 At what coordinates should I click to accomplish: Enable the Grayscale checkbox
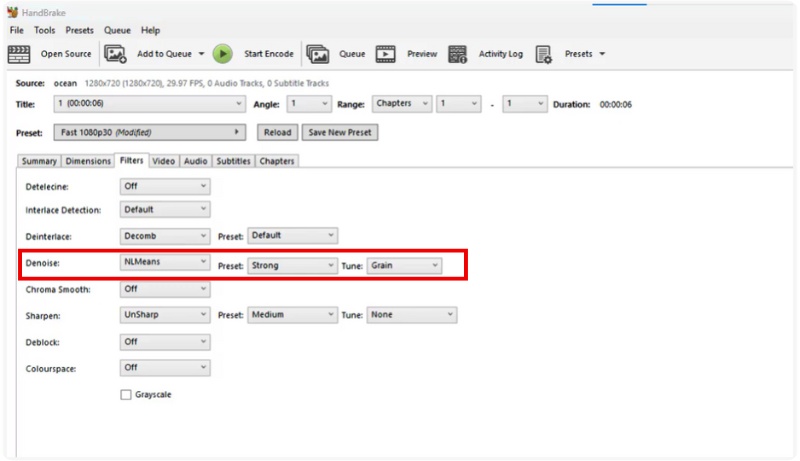[125, 395]
